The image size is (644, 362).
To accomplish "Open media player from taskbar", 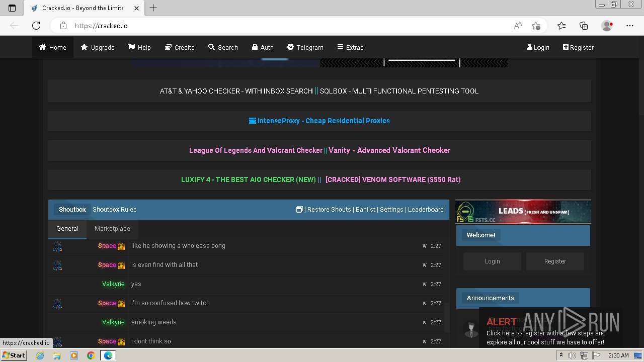I will pos(74,355).
